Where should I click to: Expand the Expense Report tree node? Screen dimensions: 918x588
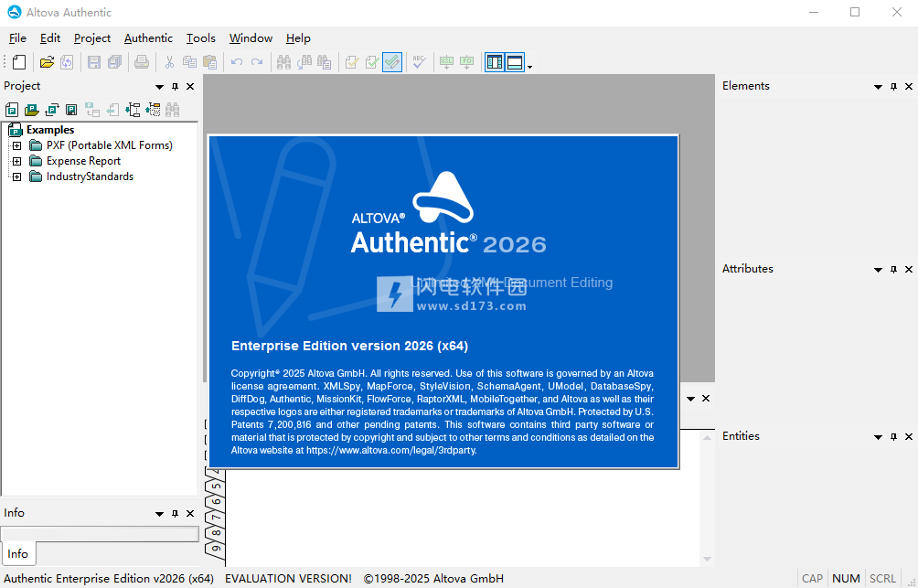pyautogui.click(x=16, y=161)
